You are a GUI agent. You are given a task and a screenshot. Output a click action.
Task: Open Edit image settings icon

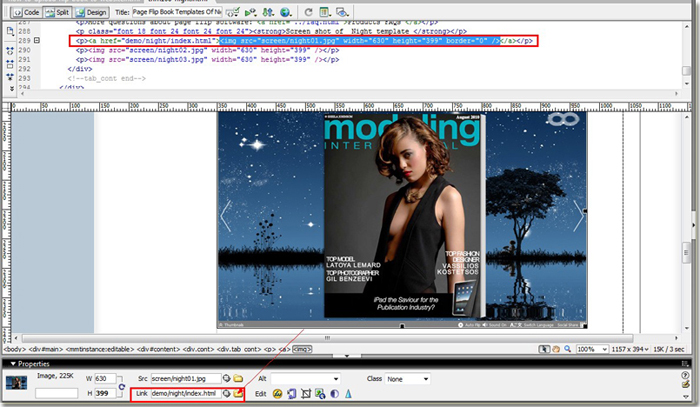[x=292, y=394]
